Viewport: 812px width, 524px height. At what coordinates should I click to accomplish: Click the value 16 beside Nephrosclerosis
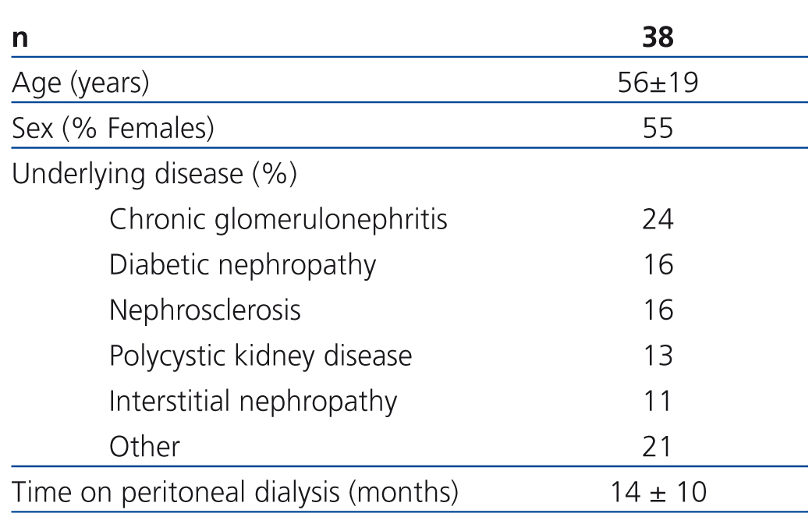click(658, 310)
